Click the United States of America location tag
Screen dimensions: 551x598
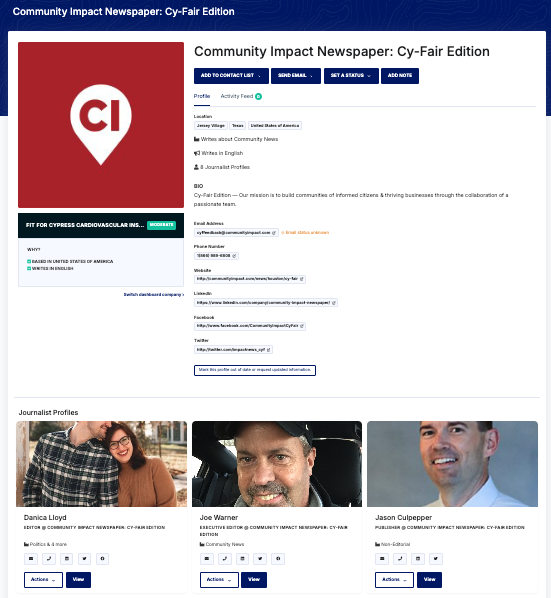click(275, 126)
